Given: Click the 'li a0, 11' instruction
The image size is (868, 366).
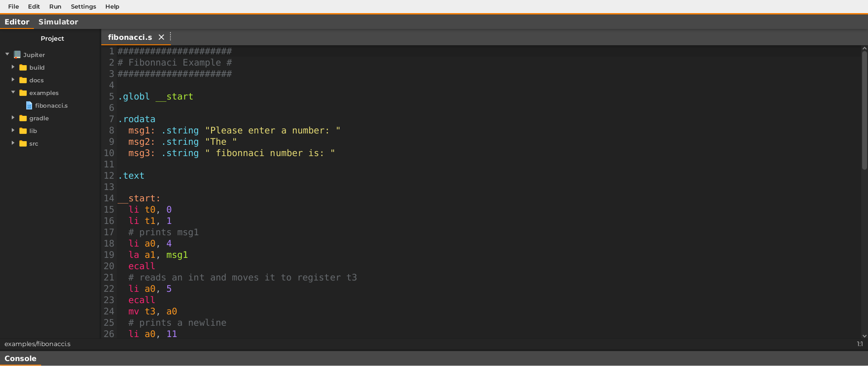Looking at the screenshot, I should coord(153,334).
